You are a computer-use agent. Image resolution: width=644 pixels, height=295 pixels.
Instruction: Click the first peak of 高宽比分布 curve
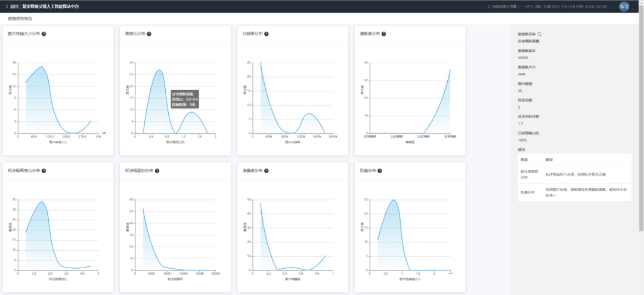[x=159, y=70]
